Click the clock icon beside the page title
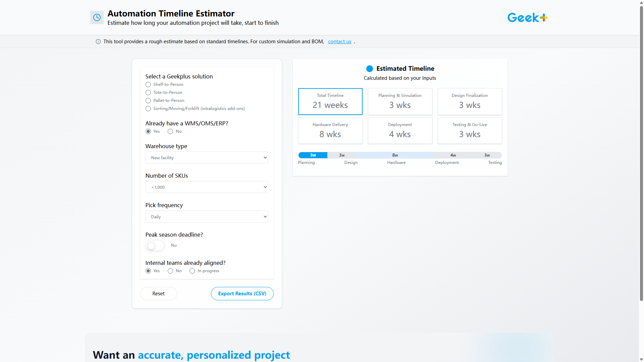The width and height of the screenshot is (644, 362). click(97, 17)
